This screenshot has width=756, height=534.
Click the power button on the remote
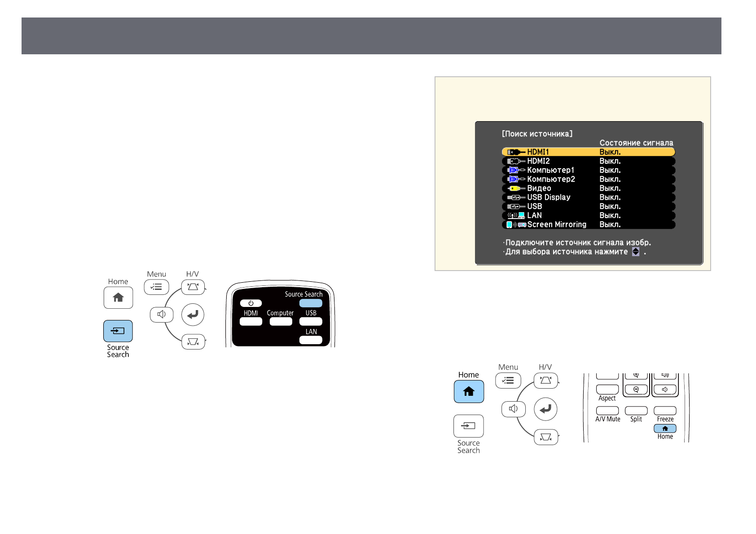[251, 303]
